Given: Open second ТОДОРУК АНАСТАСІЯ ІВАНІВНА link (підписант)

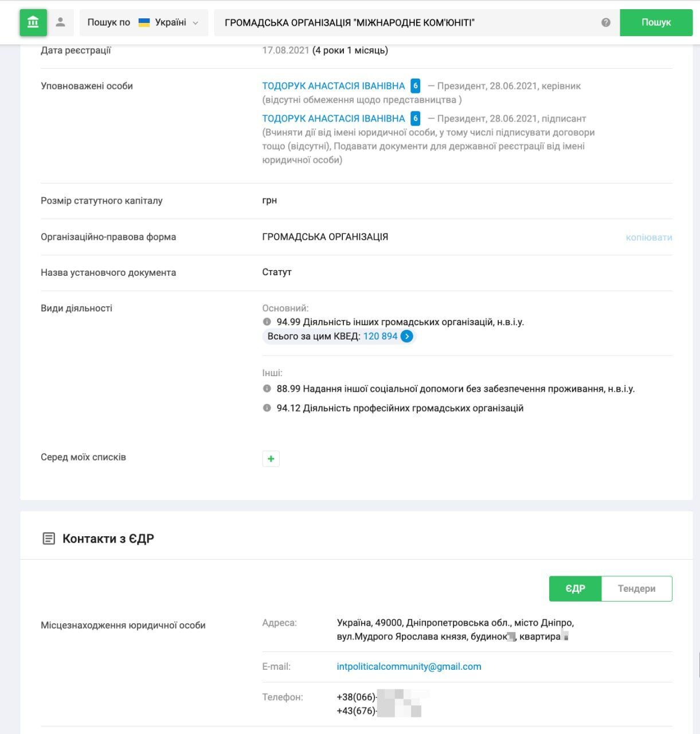Looking at the screenshot, I should click(x=334, y=119).
